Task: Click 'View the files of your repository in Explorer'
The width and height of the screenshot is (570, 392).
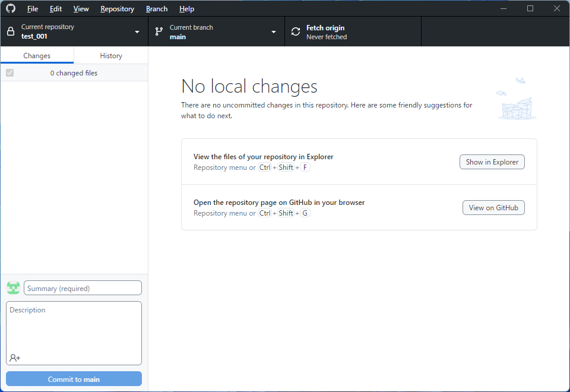Action: [263, 157]
